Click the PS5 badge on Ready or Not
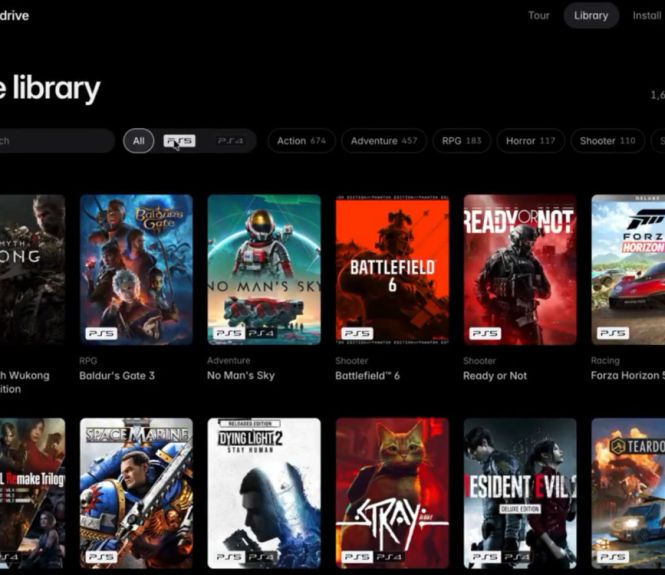Image resolution: width=665 pixels, height=575 pixels. 485,333
